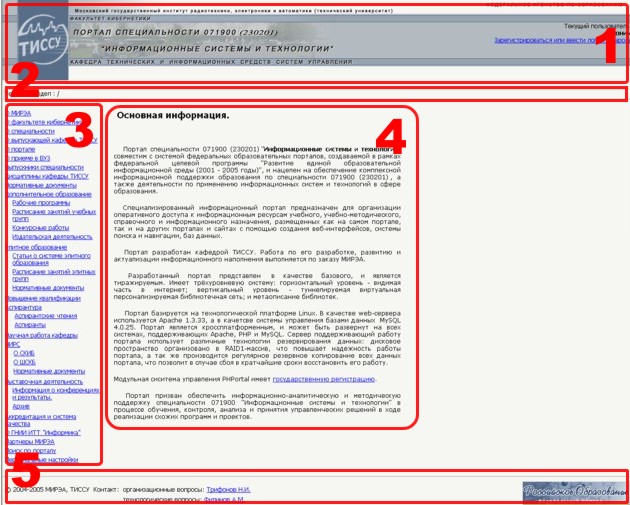Image resolution: width=630 pixels, height=505 pixels.
Task: Open 'Информация о конференциях и результаты' link
Action: click(x=55, y=394)
